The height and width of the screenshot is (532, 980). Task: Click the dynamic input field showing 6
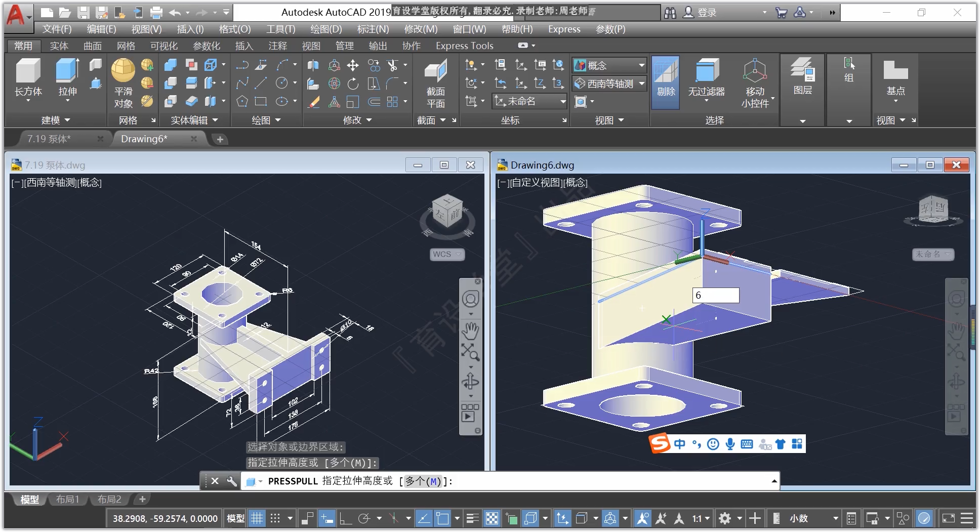pos(716,295)
